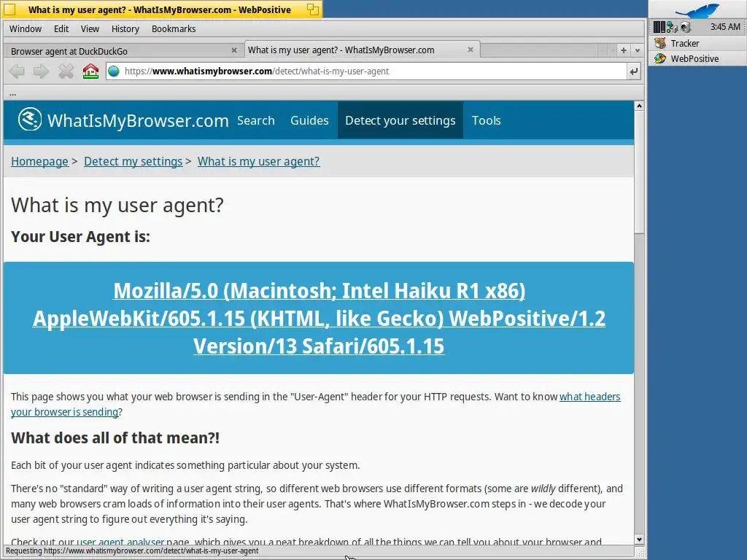Click the Go arrow at URL bar end
Screen dimensions: 747x560
coord(634,71)
